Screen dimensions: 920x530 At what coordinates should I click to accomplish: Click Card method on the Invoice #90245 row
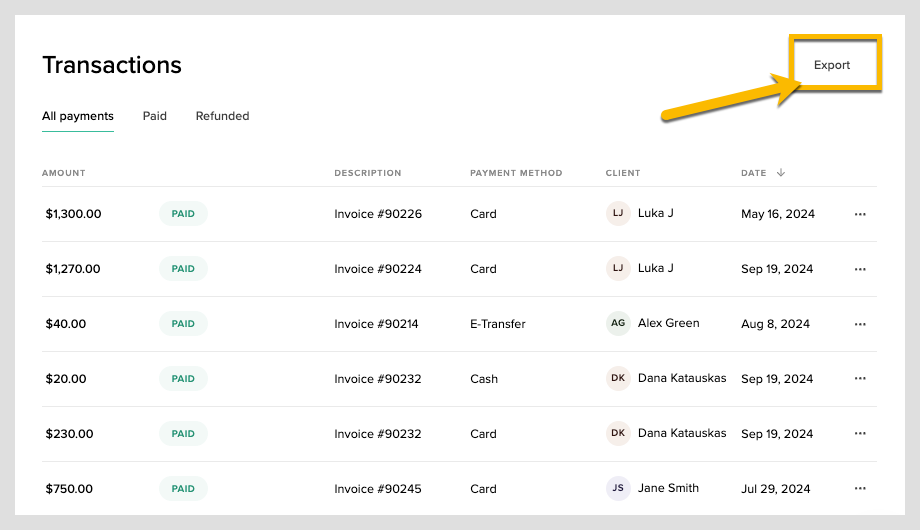[483, 489]
